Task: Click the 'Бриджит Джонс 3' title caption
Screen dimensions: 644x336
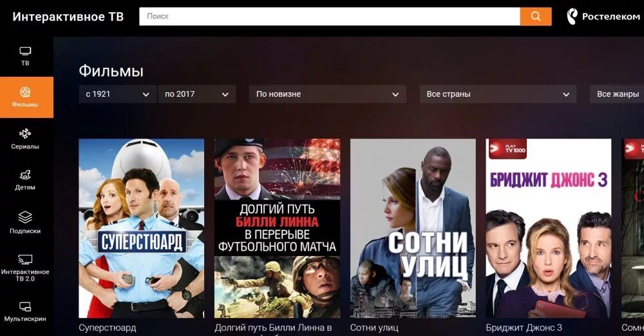Action: pos(524,328)
